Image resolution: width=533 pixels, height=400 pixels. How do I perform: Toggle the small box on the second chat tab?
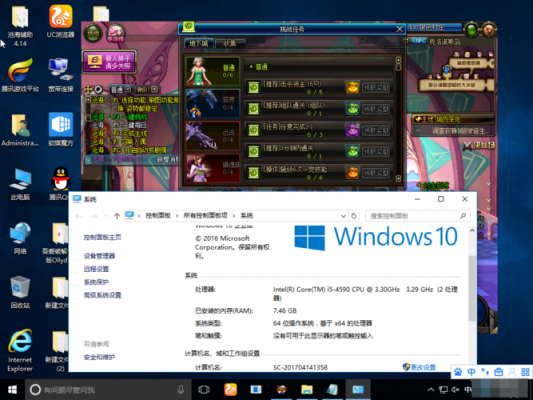pos(154,89)
